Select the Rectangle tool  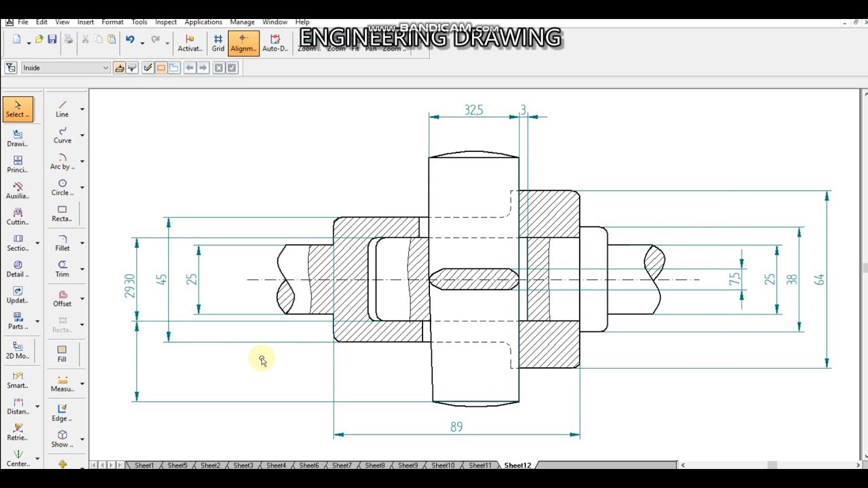[62, 213]
